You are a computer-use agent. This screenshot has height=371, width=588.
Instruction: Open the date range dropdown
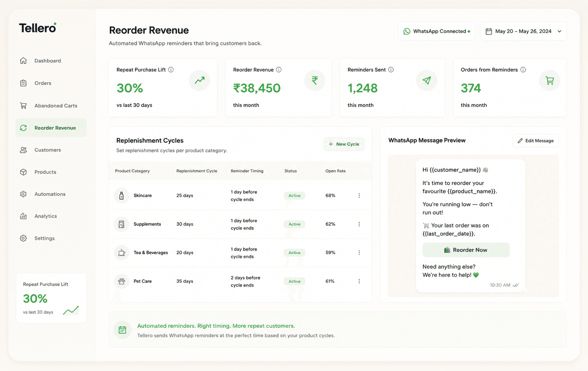pyautogui.click(x=523, y=31)
